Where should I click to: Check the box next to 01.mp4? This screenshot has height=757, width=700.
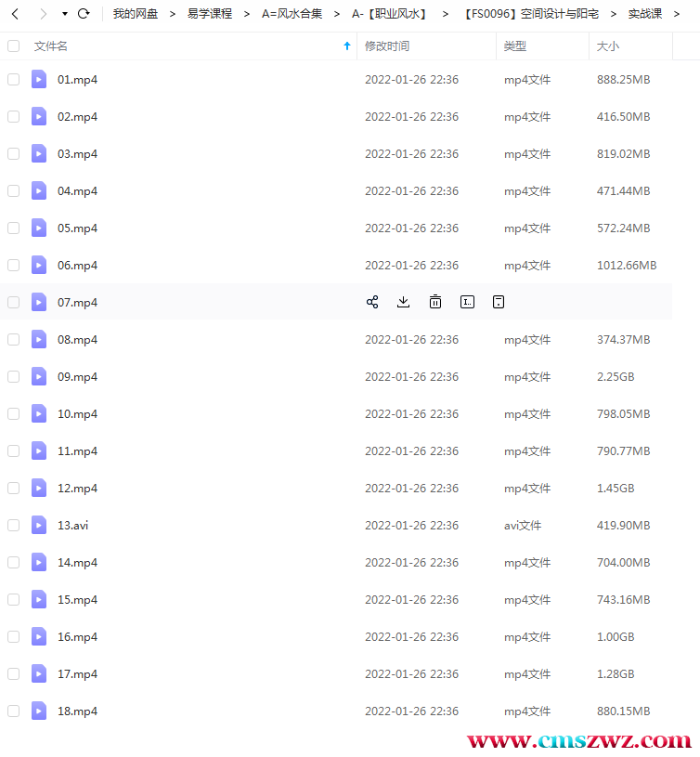(x=13, y=80)
